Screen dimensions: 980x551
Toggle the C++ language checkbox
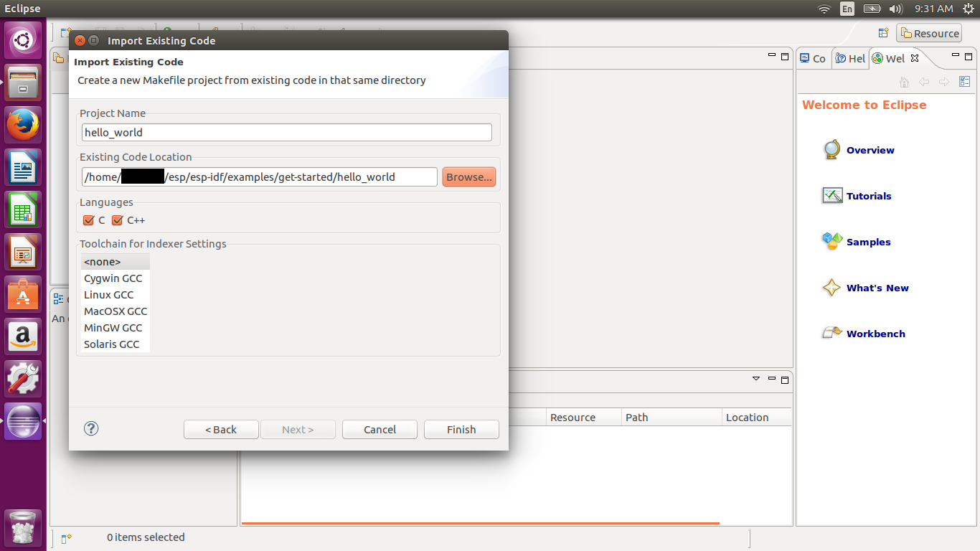118,220
